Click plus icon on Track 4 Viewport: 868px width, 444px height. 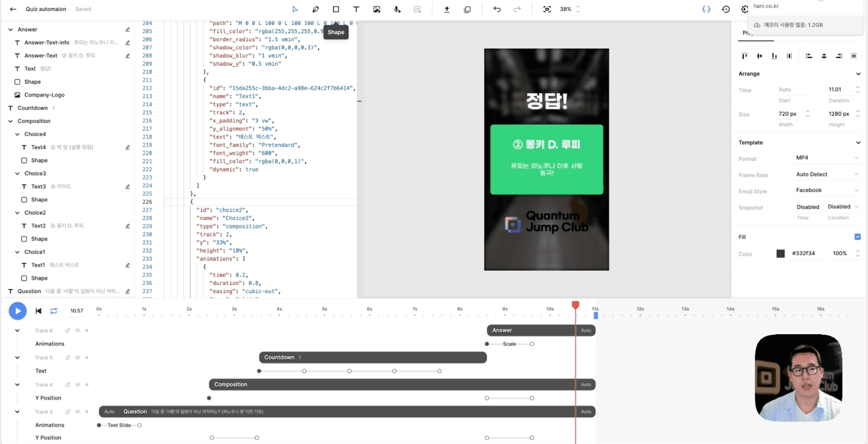87,385
